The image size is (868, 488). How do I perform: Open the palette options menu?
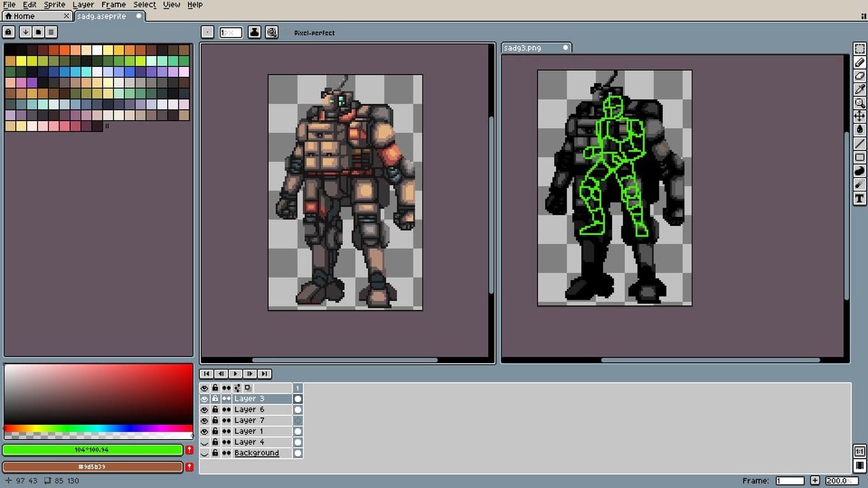51,32
